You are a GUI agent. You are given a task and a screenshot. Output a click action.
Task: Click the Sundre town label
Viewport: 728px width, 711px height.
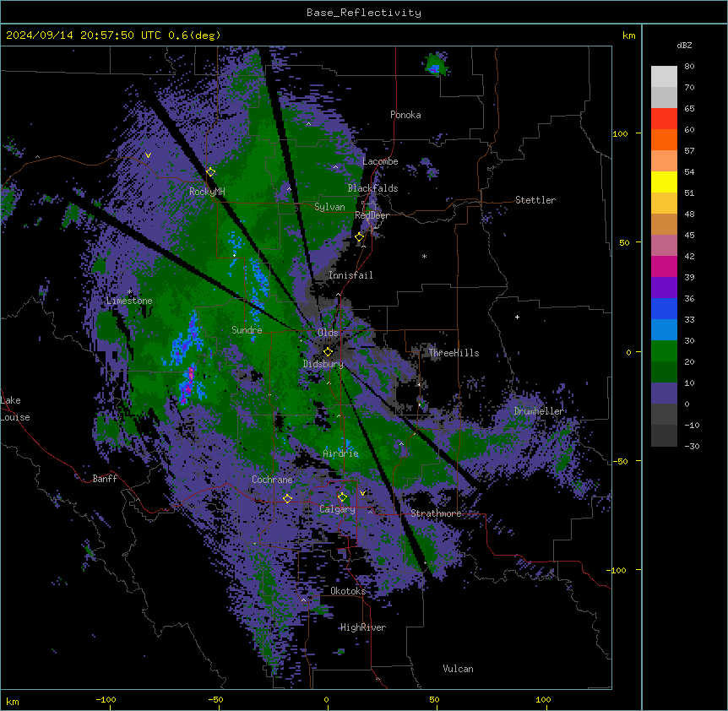tap(247, 330)
